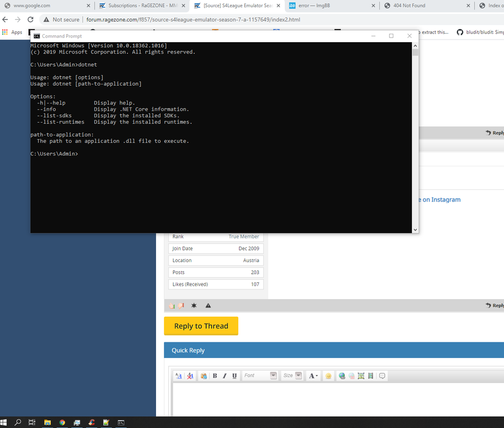504x428 pixels.
Task: Click the Reply link under Austria post
Action: 495,305
